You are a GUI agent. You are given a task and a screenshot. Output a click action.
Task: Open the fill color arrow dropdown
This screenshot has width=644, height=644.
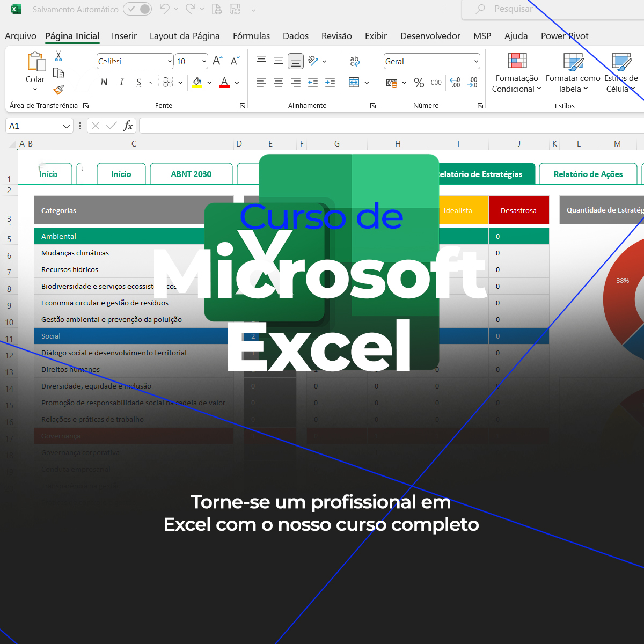(209, 83)
